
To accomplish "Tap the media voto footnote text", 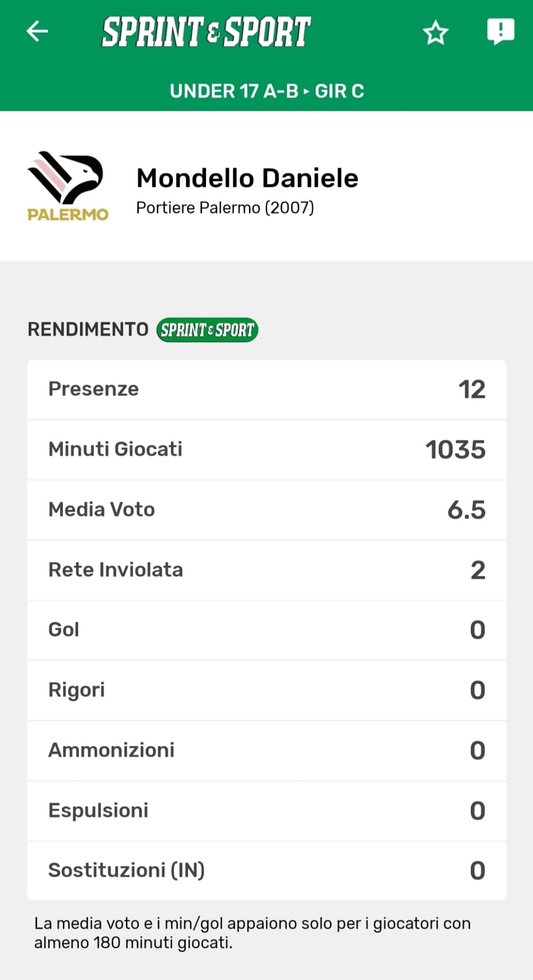I will 252,933.
